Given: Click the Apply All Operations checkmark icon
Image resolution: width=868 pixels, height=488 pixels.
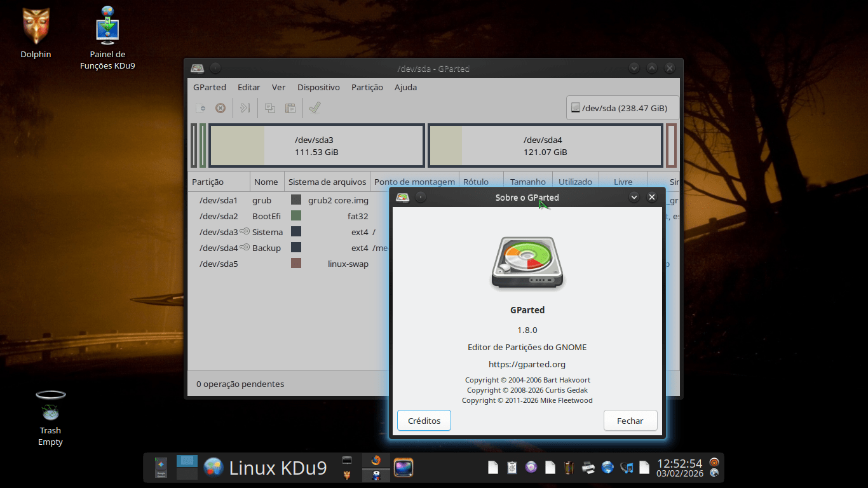Looking at the screenshot, I should (315, 108).
